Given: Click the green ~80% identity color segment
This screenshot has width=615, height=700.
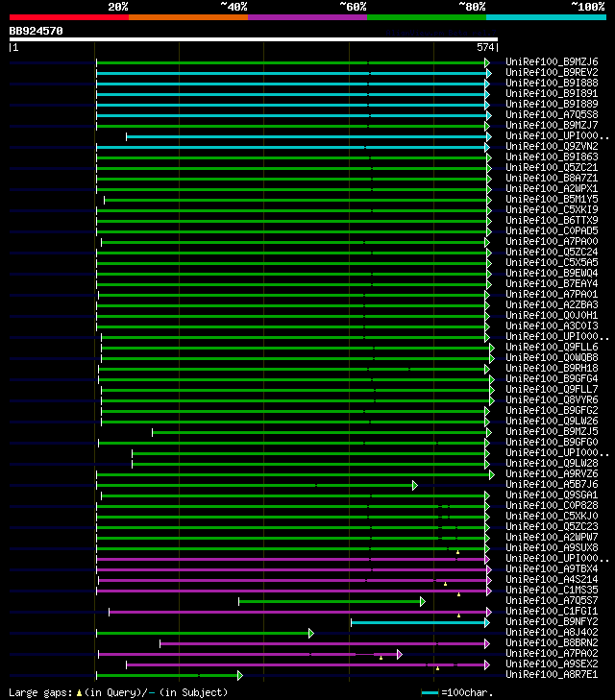Looking at the screenshot, I should (427, 17).
